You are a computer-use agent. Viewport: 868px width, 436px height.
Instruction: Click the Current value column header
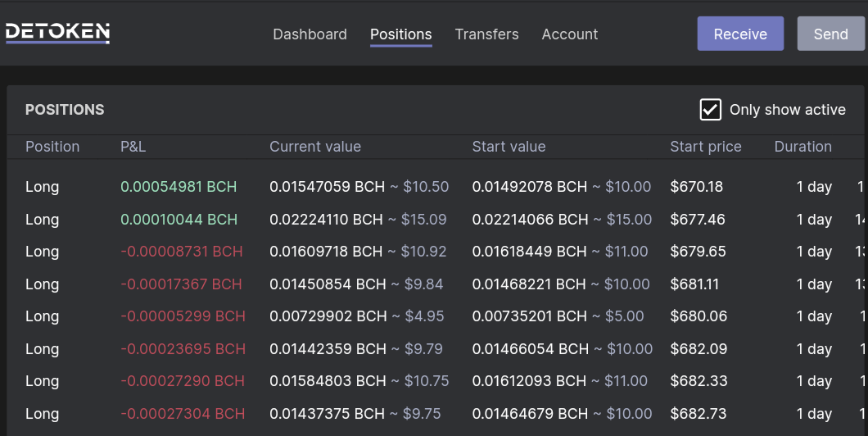(x=315, y=147)
